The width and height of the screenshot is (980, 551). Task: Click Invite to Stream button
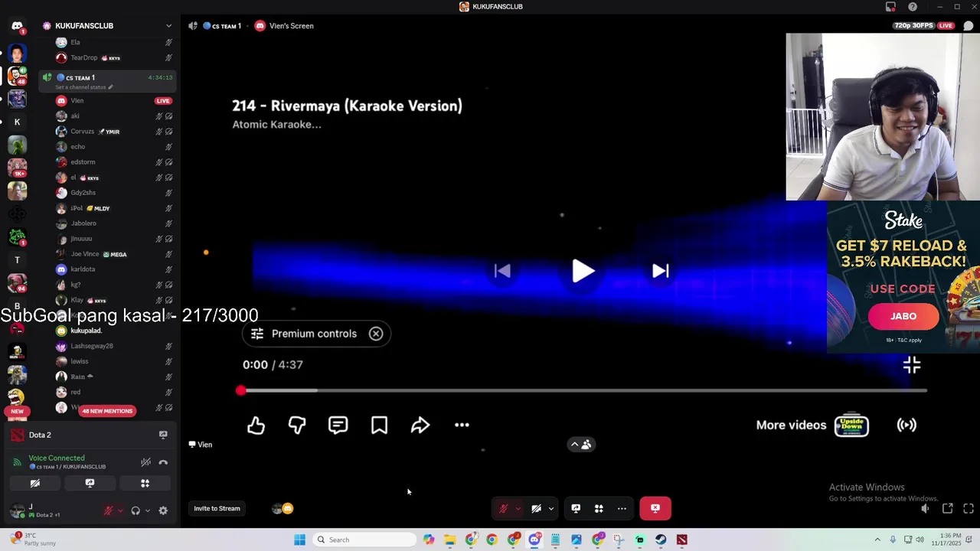coord(217,508)
